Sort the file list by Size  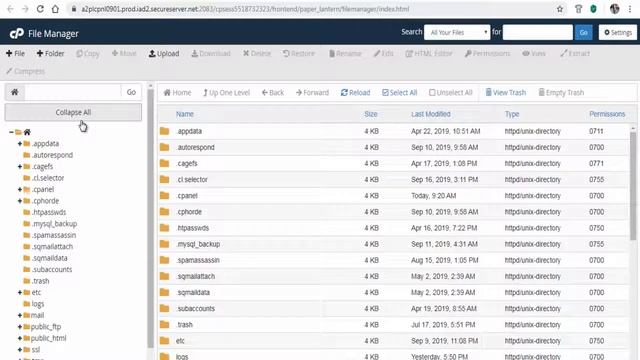(x=371, y=114)
